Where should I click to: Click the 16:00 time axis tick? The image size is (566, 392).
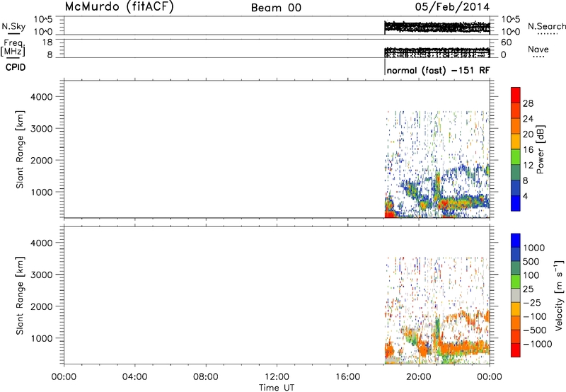point(347,377)
